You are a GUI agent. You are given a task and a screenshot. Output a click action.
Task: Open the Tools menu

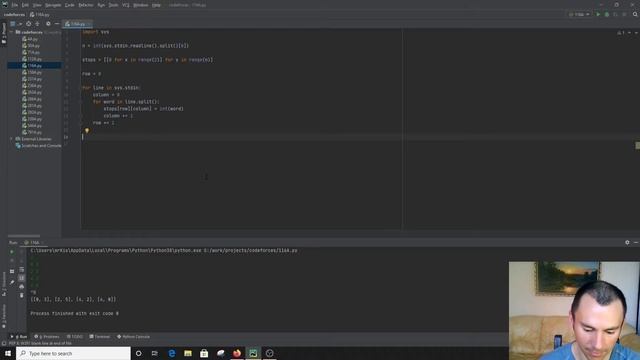tap(113, 5)
